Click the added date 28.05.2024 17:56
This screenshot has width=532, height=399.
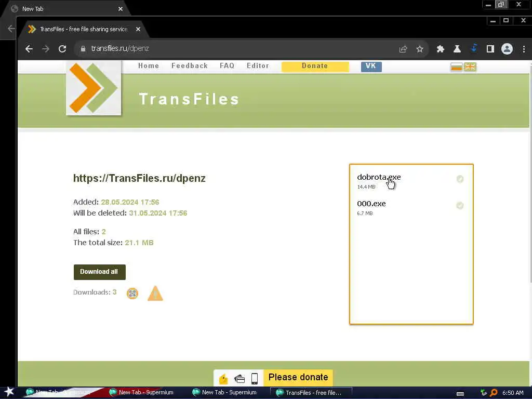coord(130,202)
